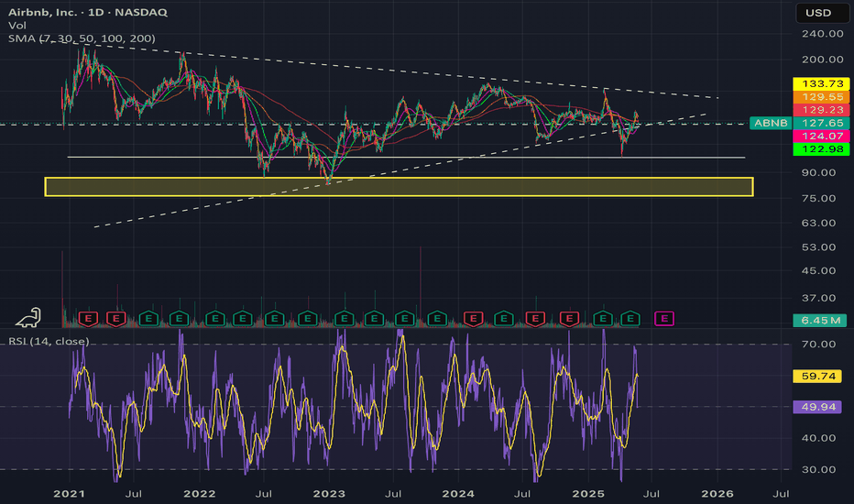Select the SMA (7, 30, 50, 100, 200) legend
854x504 pixels.
coord(82,38)
